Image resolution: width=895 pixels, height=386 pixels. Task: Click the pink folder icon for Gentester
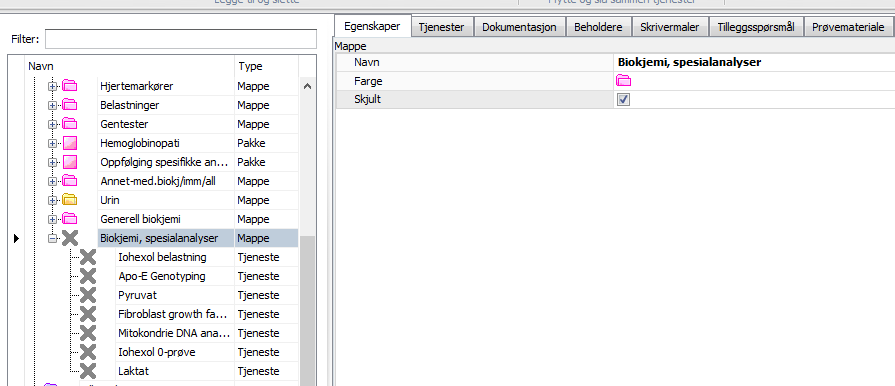coord(70,124)
